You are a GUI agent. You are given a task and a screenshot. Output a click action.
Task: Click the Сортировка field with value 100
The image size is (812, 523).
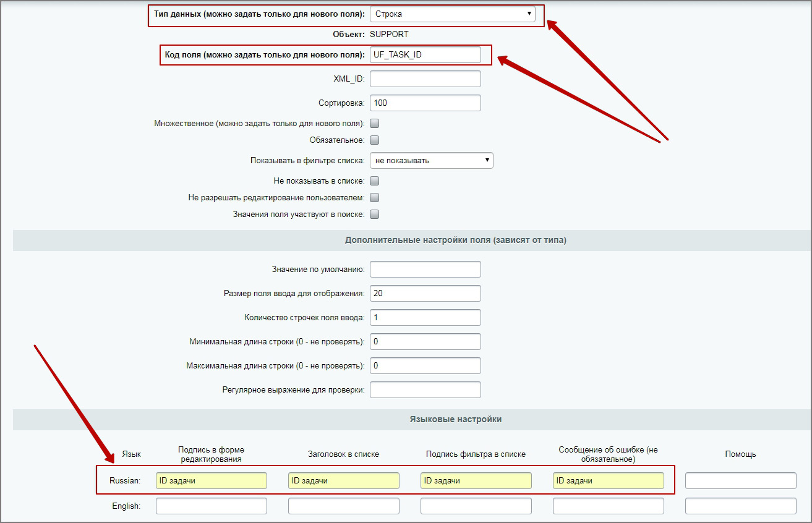[425, 103]
